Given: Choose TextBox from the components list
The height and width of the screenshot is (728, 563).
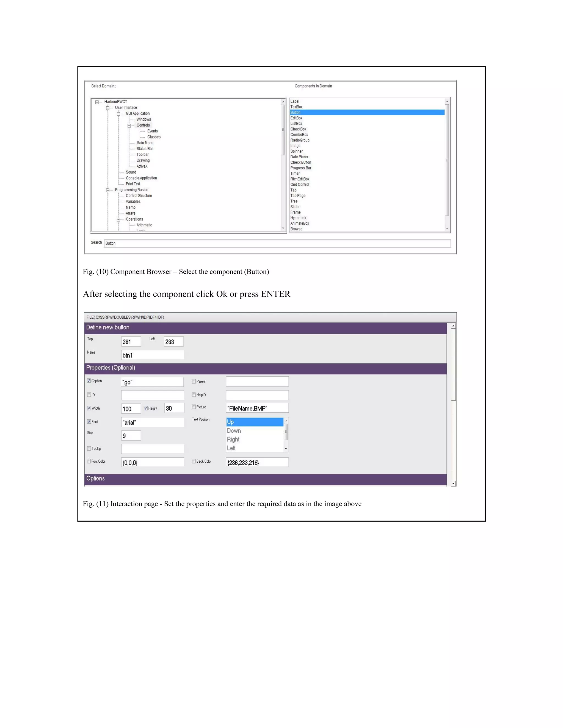Looking at the screenshot, I should (x=296, y=107).
